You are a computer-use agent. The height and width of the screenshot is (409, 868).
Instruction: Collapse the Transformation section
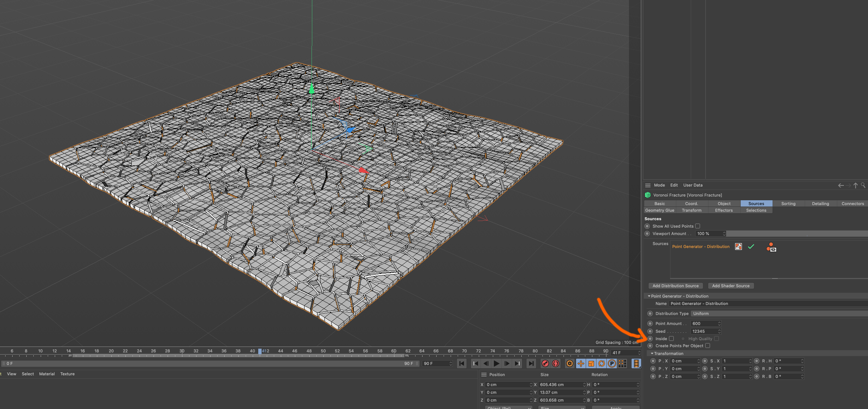(x=652, y=353)
